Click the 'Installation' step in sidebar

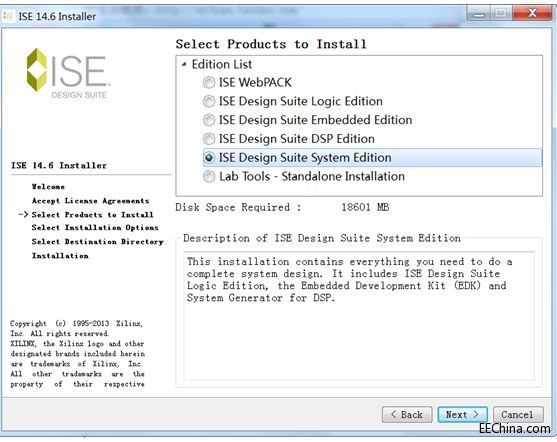tap(60, 255)
